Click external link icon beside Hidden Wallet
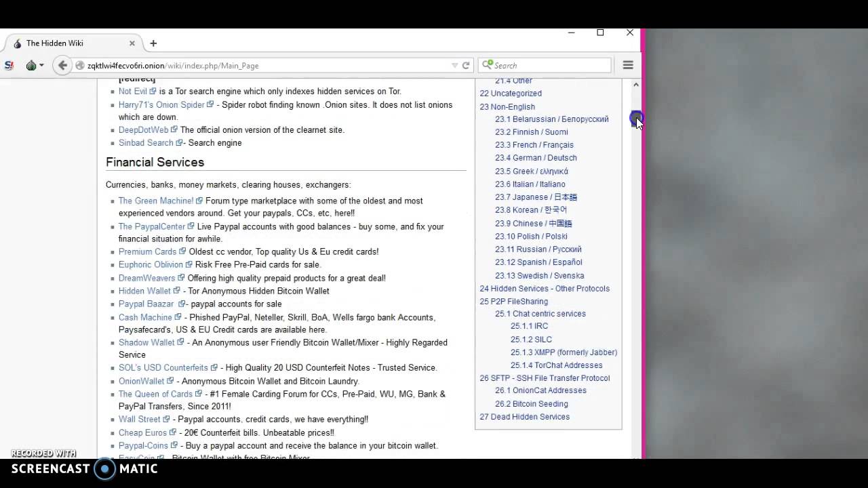868x488 pixels. (177, 291)
